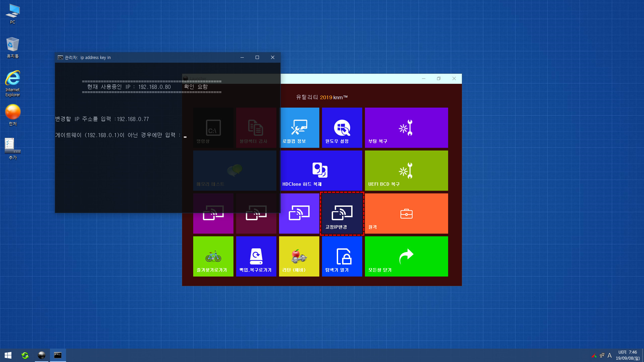The height and width of the screenshot is (362, 644).
Task: Click the command prompt taskbar button
Action: tap(58, 355)
